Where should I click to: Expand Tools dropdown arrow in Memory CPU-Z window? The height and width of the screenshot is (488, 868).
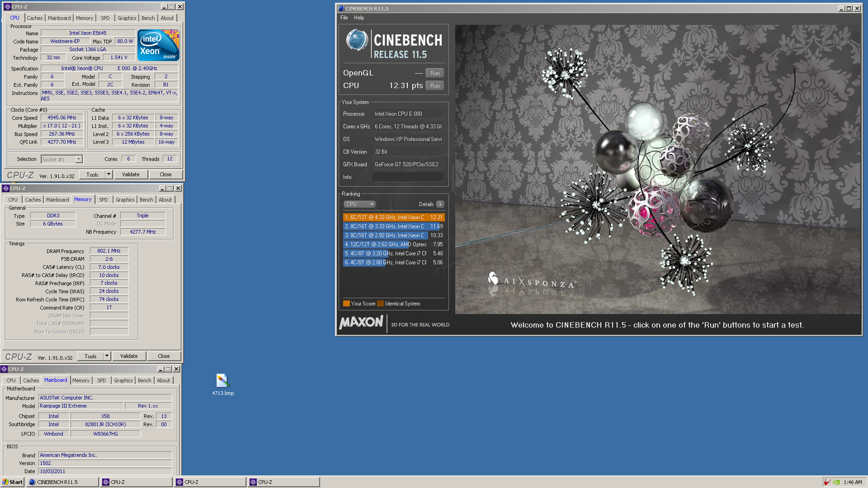tap(107, 356)
